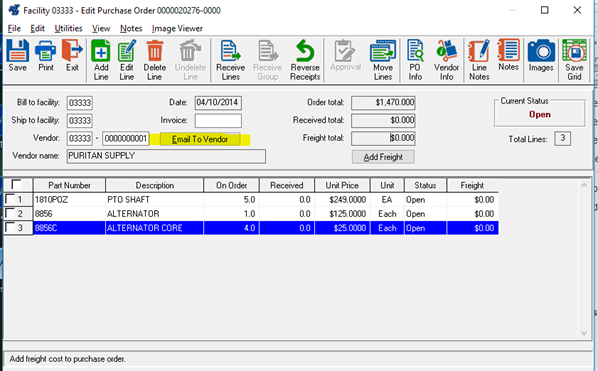Click the PTO SHAFT description cell
The image size is (598, 371).
(154, 199)
